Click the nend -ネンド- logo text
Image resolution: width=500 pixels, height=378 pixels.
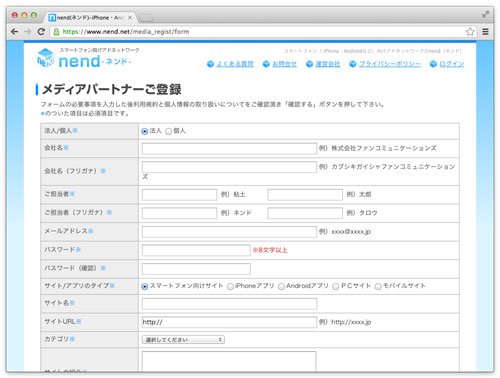[x=95, y=61]
